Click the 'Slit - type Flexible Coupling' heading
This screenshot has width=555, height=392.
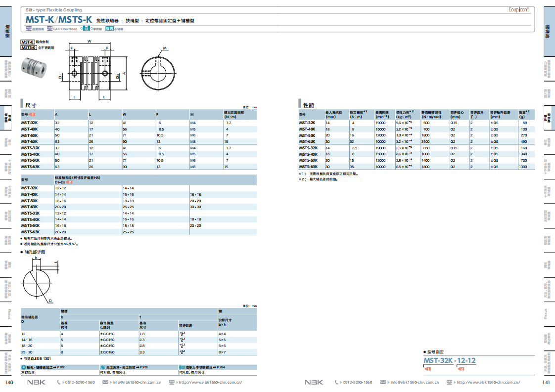53,10
